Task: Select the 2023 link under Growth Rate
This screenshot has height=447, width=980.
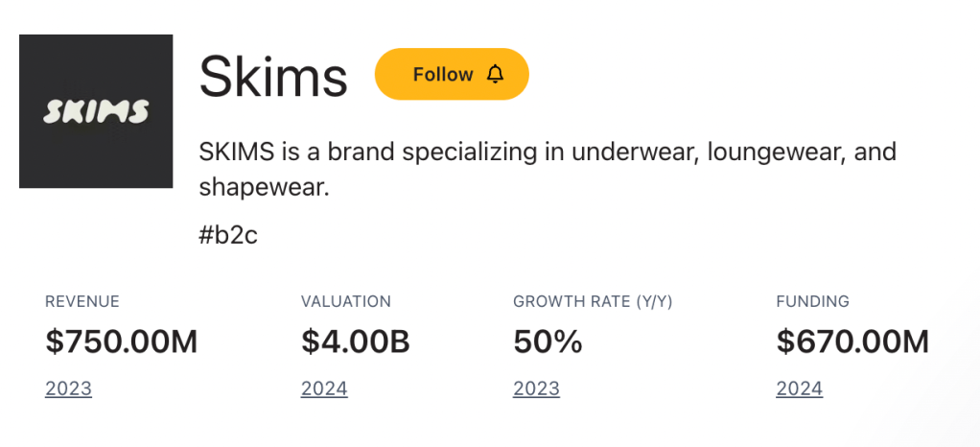Action: click(536, 388)
